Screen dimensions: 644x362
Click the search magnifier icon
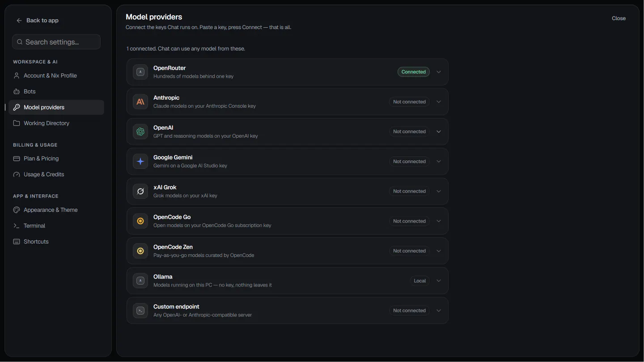[x=20, y=42]
